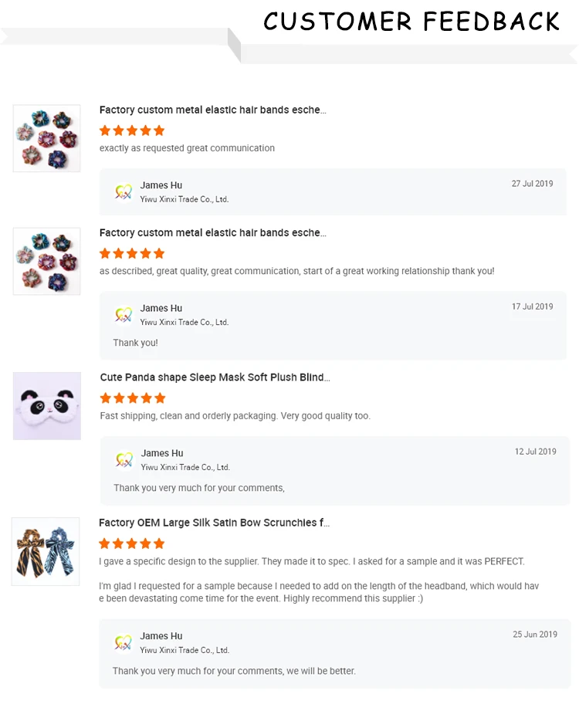Open the 'Cute Panda shape Sleep Mask' title link
Viewport: 579px width, 728px height.
pos(215,378)
